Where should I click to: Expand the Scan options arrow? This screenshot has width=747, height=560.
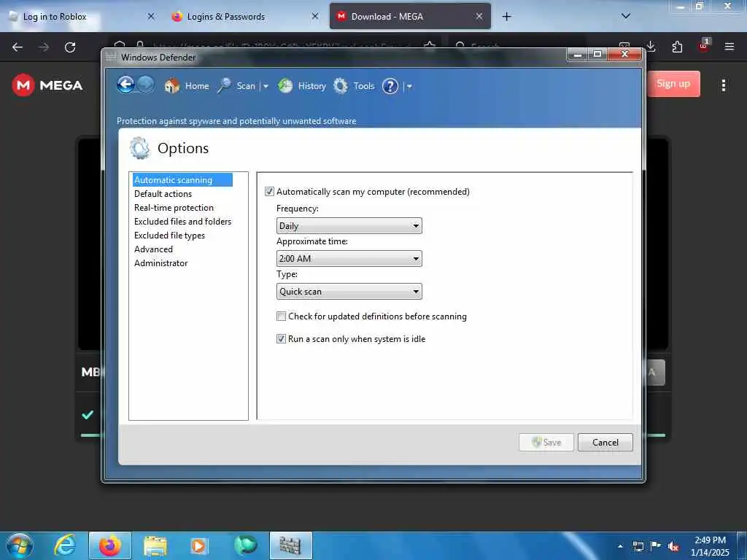tap(266, 86)
